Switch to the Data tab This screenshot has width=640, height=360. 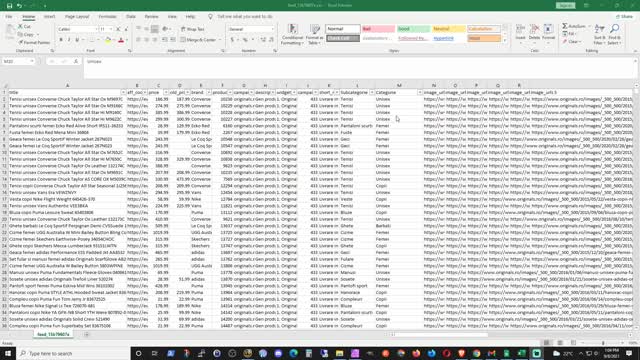click(x=131, y=17)
